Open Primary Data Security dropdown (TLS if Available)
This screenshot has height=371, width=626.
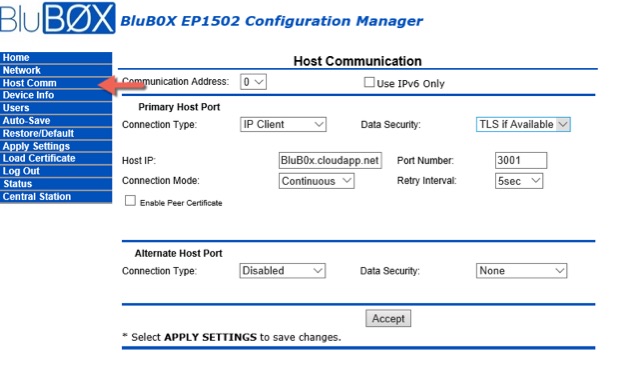coord(523,124)
